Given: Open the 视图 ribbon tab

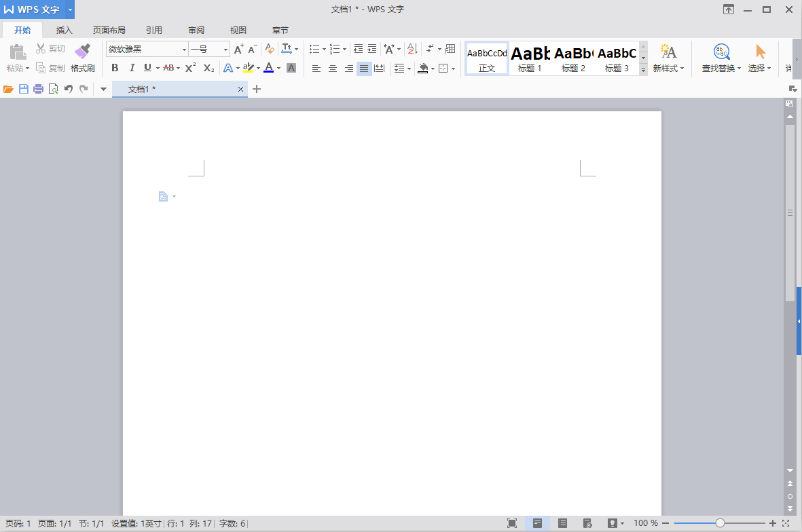Looking at the screenshot, I should [x=238, y=30].
